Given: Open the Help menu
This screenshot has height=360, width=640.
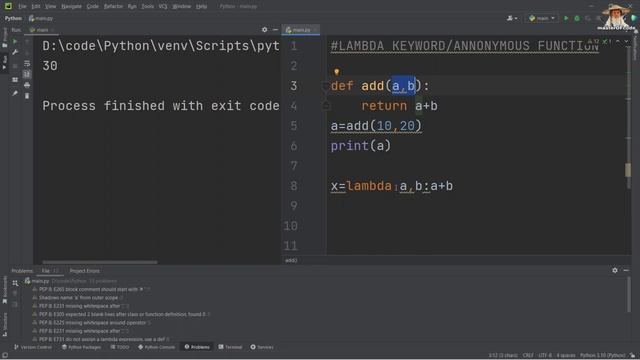Looking at the screenshot, I should coord(201,7).
